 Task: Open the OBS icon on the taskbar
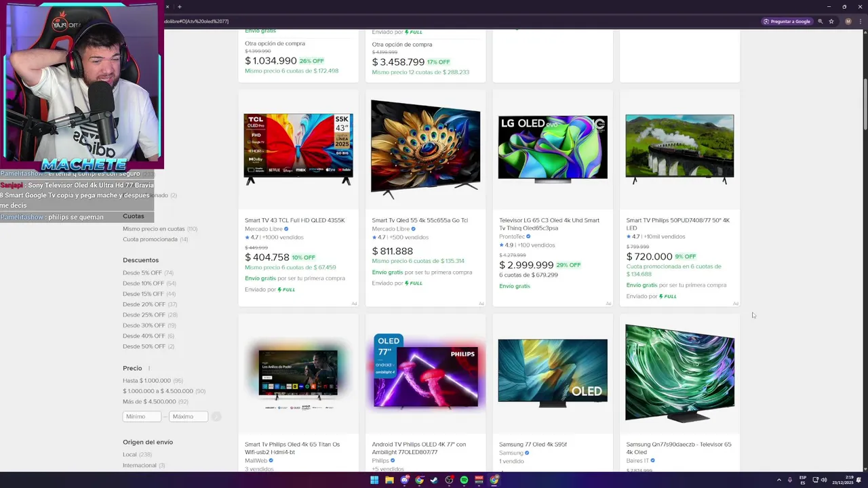point(449,480)
